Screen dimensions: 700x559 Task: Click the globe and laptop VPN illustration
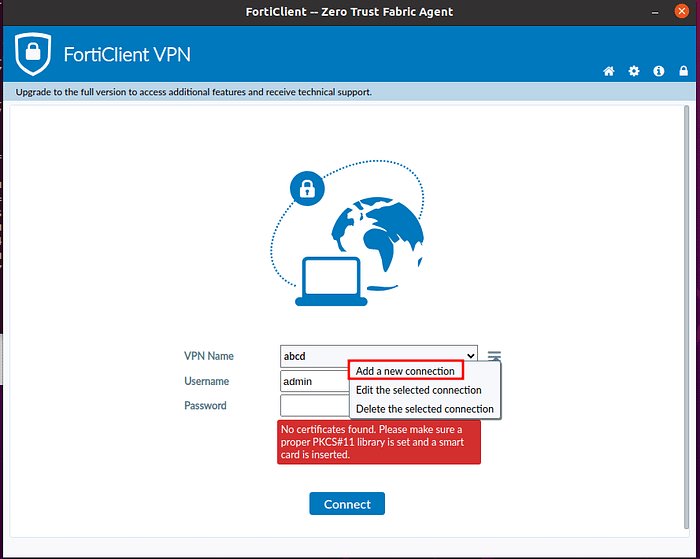[x=347, y=233]
